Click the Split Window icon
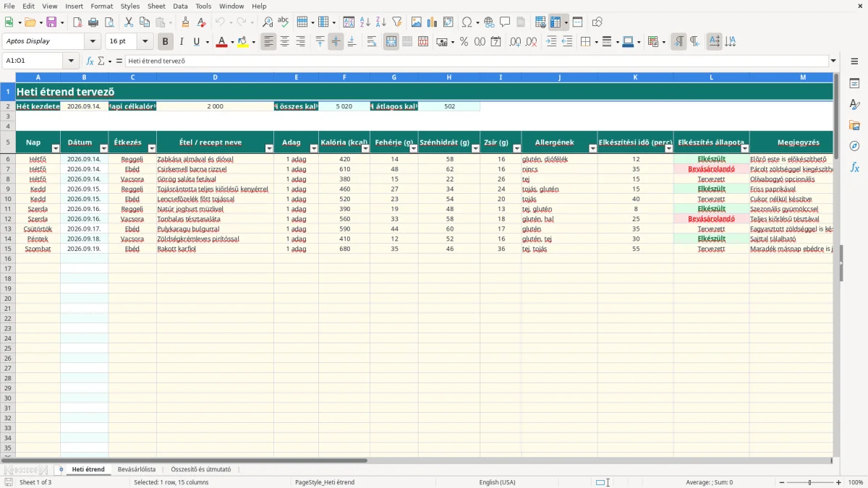 click(577, 22)
